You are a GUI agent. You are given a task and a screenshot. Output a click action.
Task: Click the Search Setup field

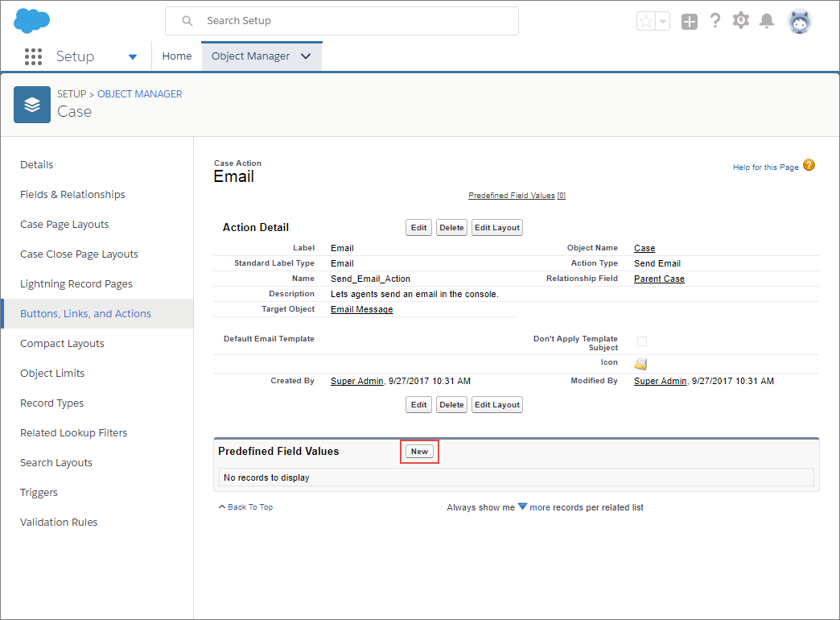point(342,21)
